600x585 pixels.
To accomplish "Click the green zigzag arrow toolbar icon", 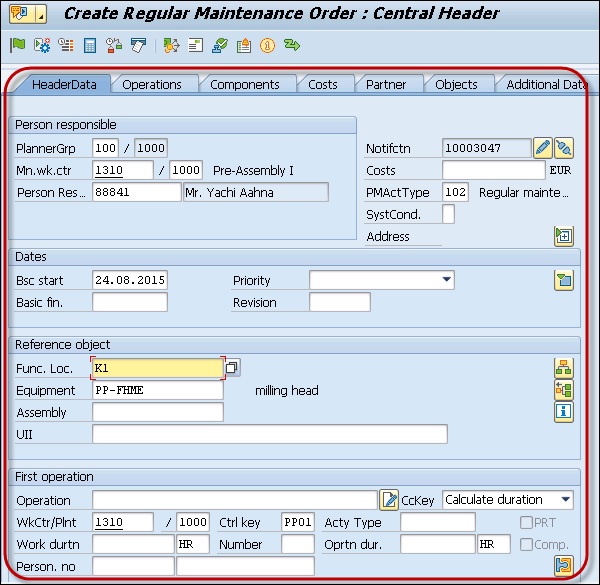I will (x=292, y=46).
